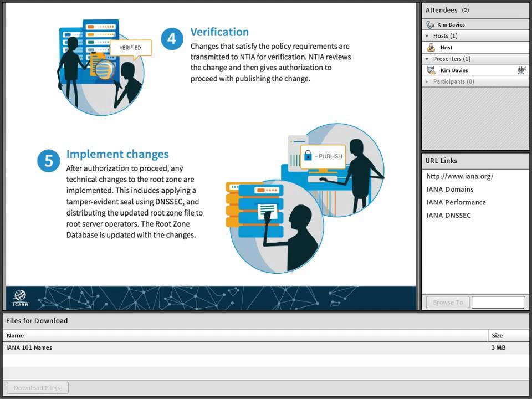Select the IANA 101 Names file row

click(265, 347)
